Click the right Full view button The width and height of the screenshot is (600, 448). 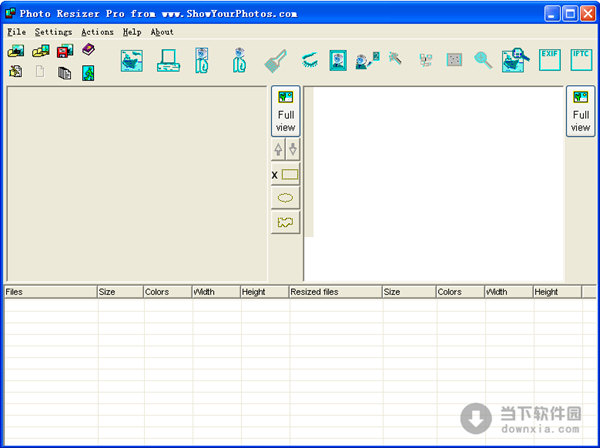coord(581,111)
